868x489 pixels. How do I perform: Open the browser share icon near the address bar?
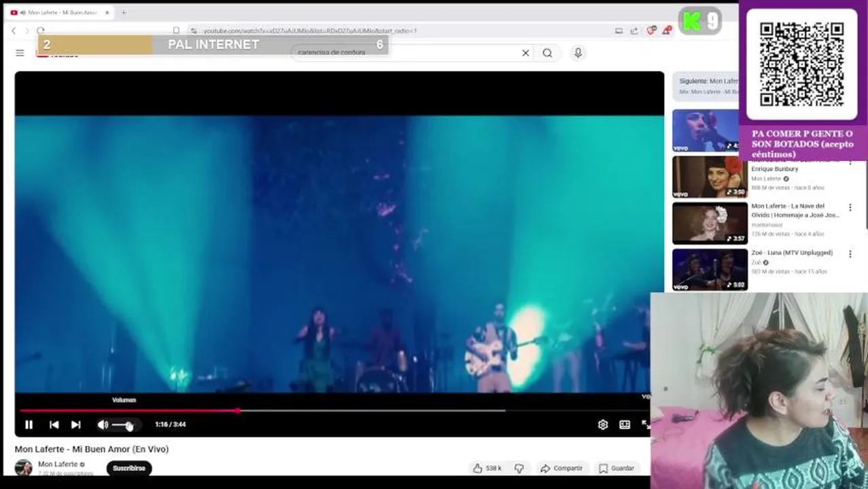coord(634,31)
